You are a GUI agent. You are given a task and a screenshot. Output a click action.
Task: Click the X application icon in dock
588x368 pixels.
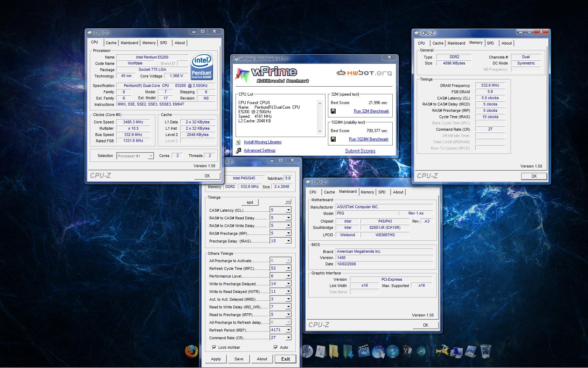[407, 351]
